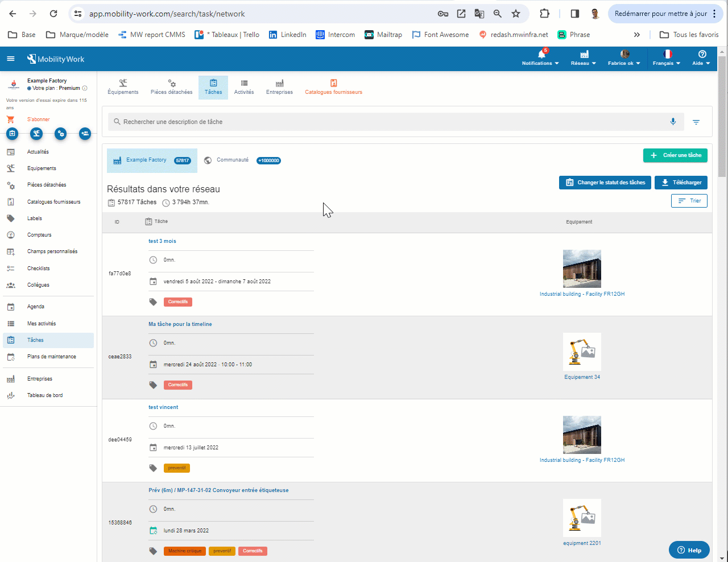Click the microphone voice search icon
728x562 pixels.
[673, 122]
